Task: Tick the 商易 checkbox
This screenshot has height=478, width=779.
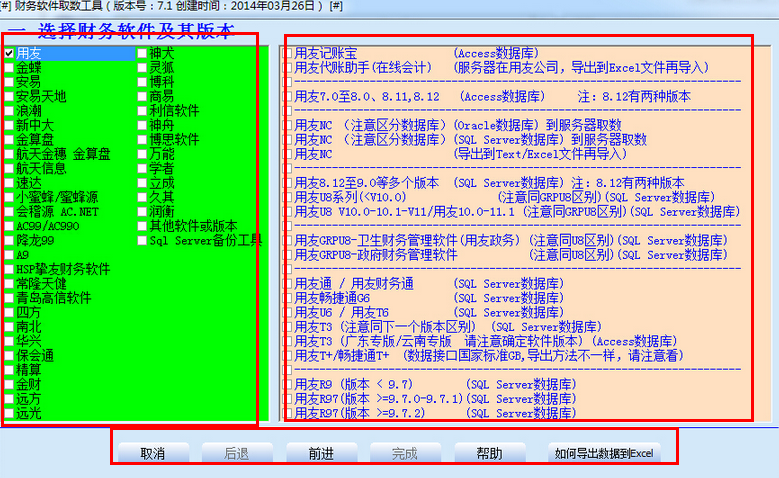Action: click(x=142, y=96)
